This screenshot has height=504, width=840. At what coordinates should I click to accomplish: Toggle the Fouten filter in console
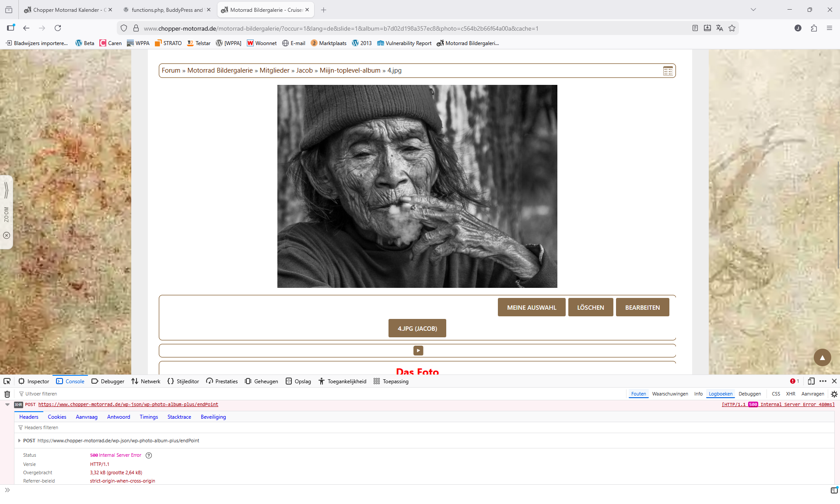(x=638, y=394)
